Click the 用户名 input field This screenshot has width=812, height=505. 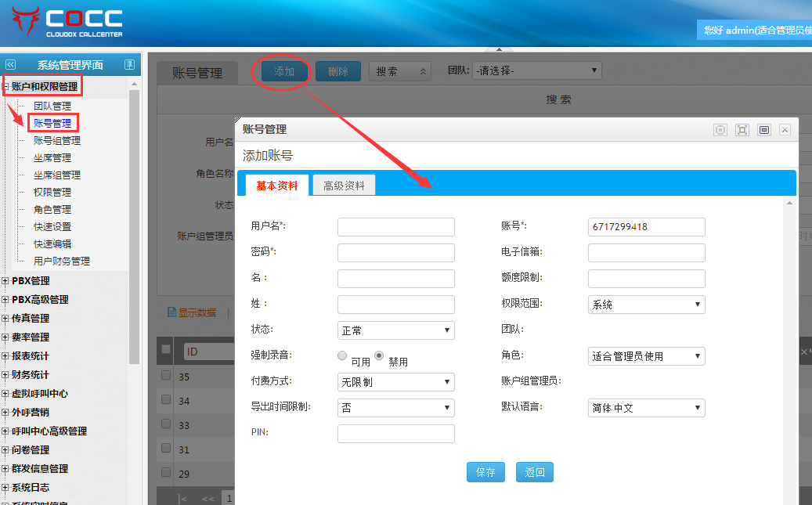click(395, 227)
